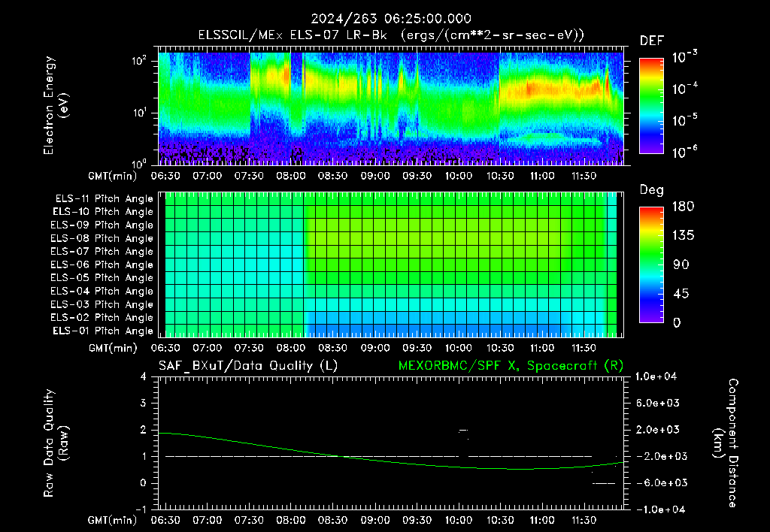This screenshot has width=770, height=532.
Task: Click the Raw Data Quality (Raw) axis title
Action: pos(56,443)
